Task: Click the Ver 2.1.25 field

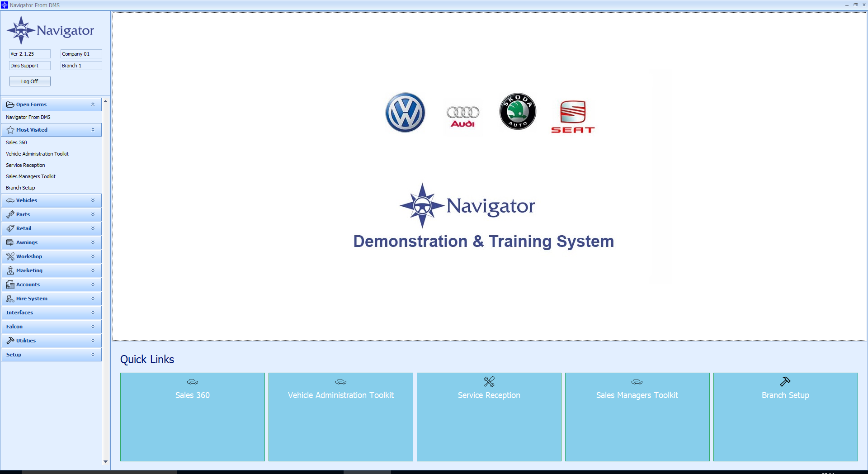Action: (30, 54)
